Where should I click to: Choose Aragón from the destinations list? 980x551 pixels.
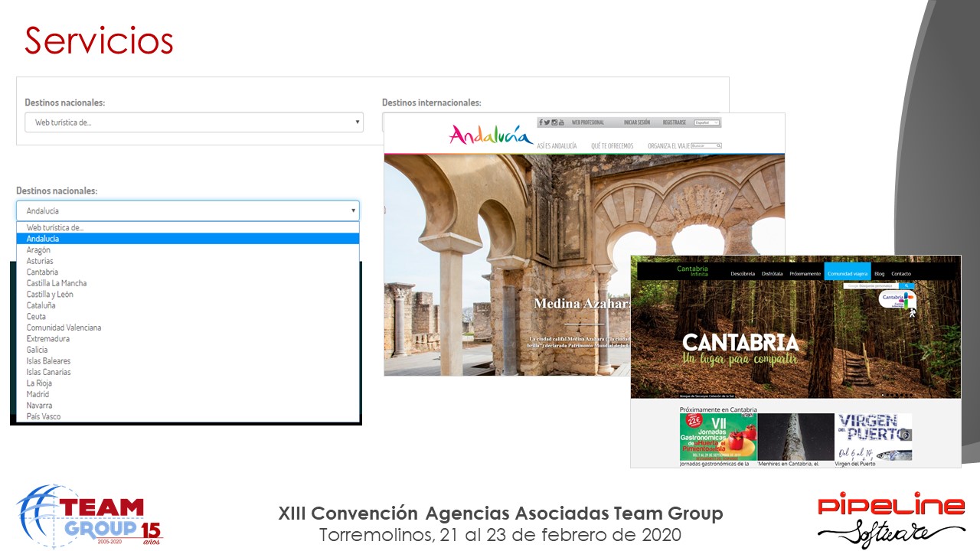tap(188, 249)
